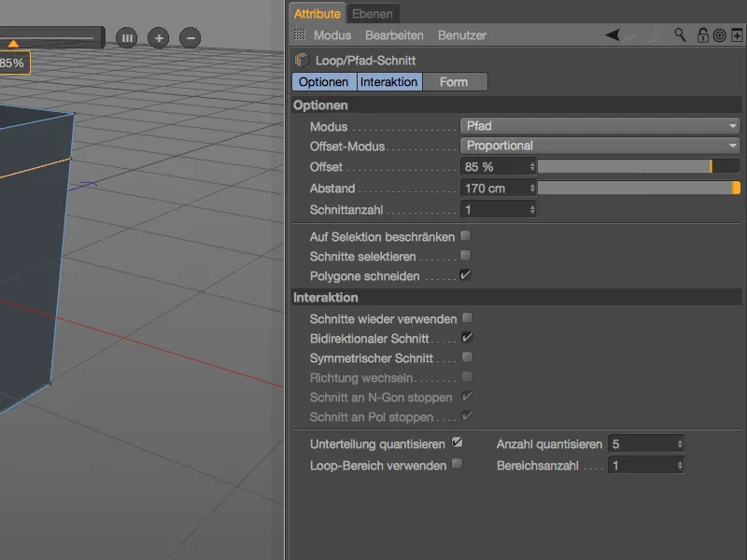Uncheck Polygone schneiden
747x560 pixels.
pyautogui.click(x=465, y=275)
